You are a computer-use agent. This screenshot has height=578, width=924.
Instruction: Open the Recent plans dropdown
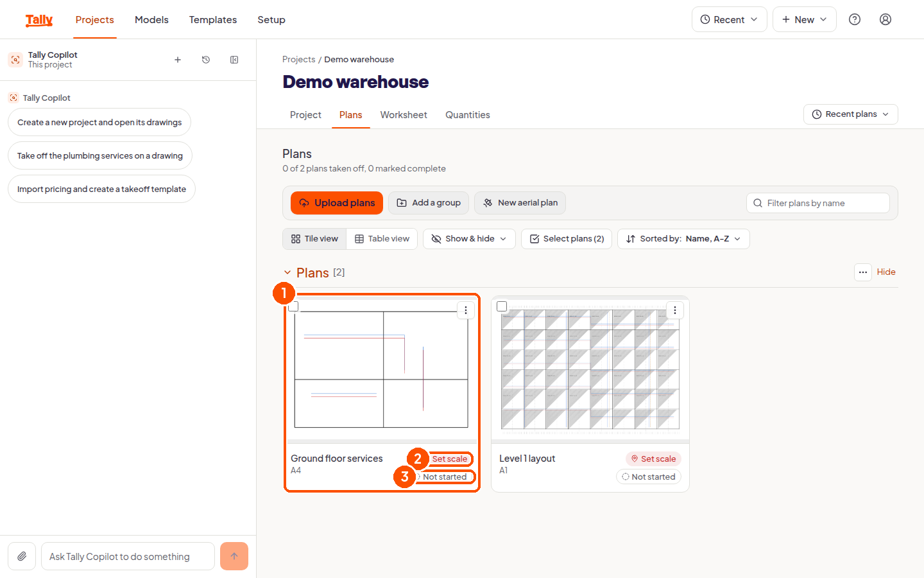(851, 114)
